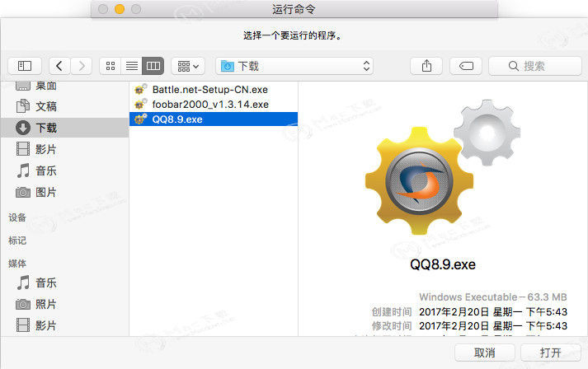
Task: Click the 文稿 document icon in sidebar
Action: click(x=23, y=106)
